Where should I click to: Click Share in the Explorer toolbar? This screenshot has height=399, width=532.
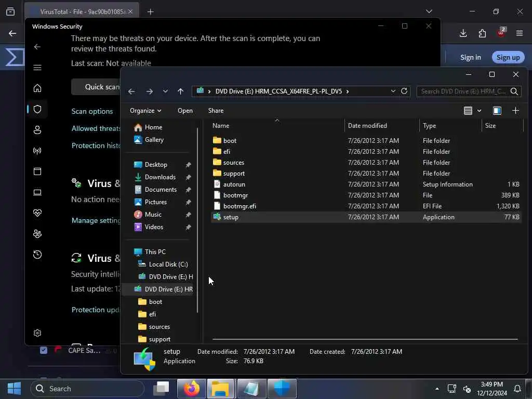(216, 111)
